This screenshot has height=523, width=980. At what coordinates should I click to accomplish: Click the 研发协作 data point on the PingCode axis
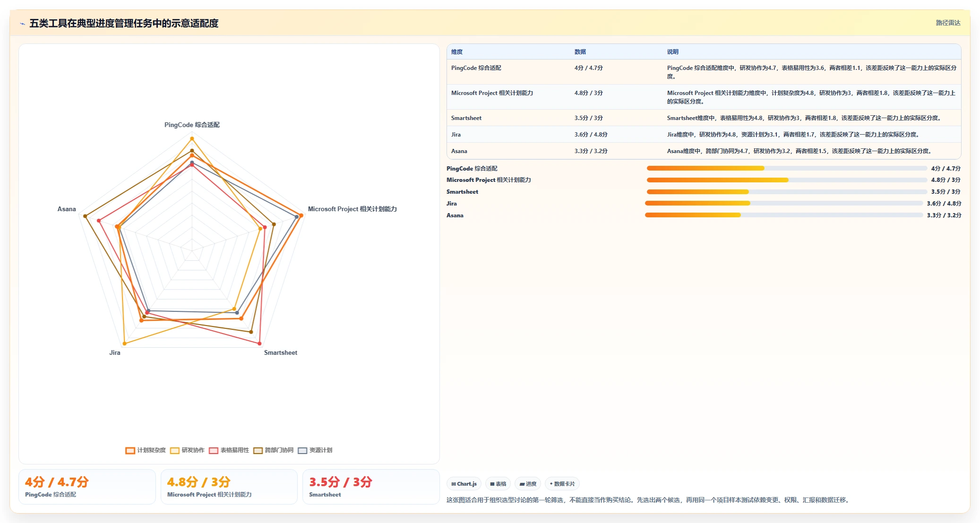click(x=192, y=139)
